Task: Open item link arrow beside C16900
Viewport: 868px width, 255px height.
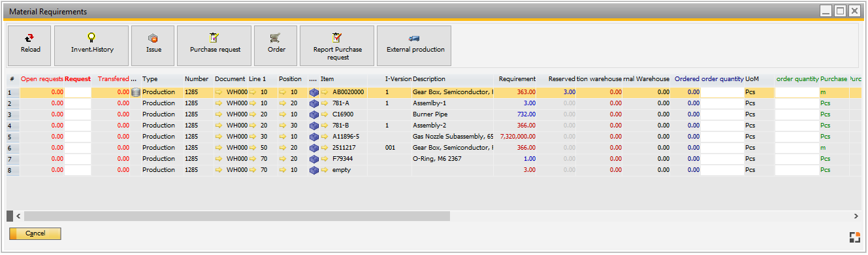Action: click(325, 114)
